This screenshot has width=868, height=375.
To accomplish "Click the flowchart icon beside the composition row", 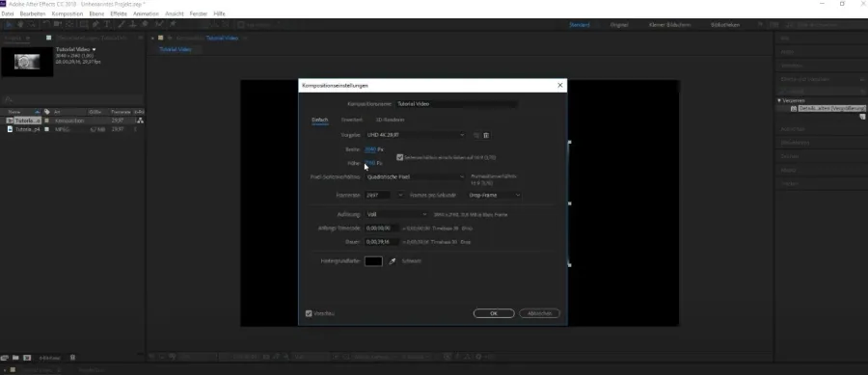I will [x=140, y=121].
